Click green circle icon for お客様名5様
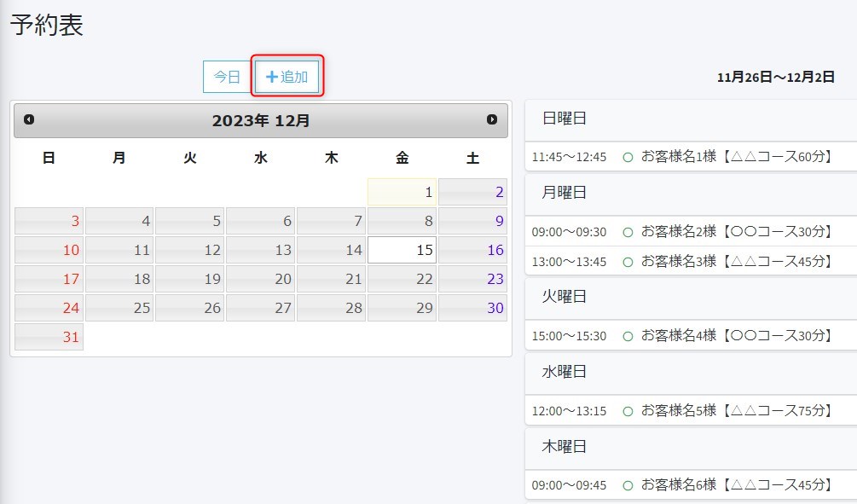 tap(628, 411)
